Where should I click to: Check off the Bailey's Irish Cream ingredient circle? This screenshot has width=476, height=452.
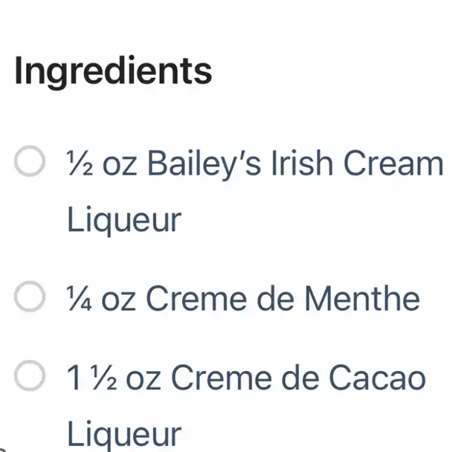pyautogui.click(x=30, y=164)
